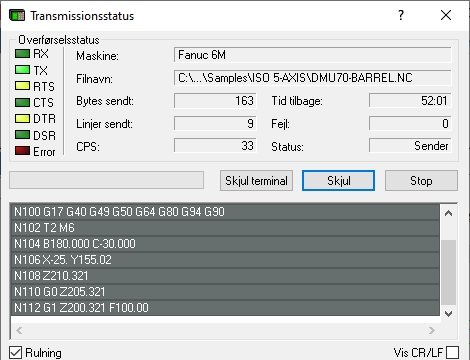Click the DSR indicator light

(x=22, y=135)
